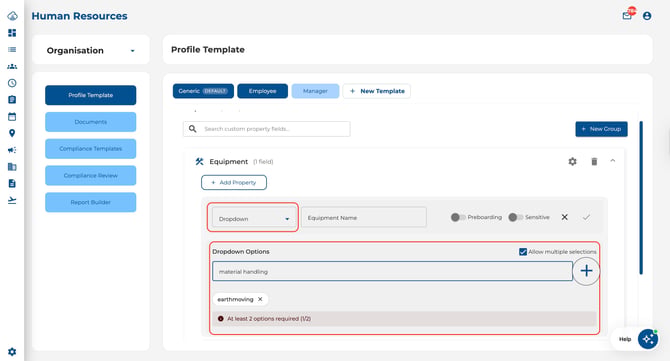Click the search magnifier icon
This screenshot has width=670, height=361.
(x=192, y=129)
